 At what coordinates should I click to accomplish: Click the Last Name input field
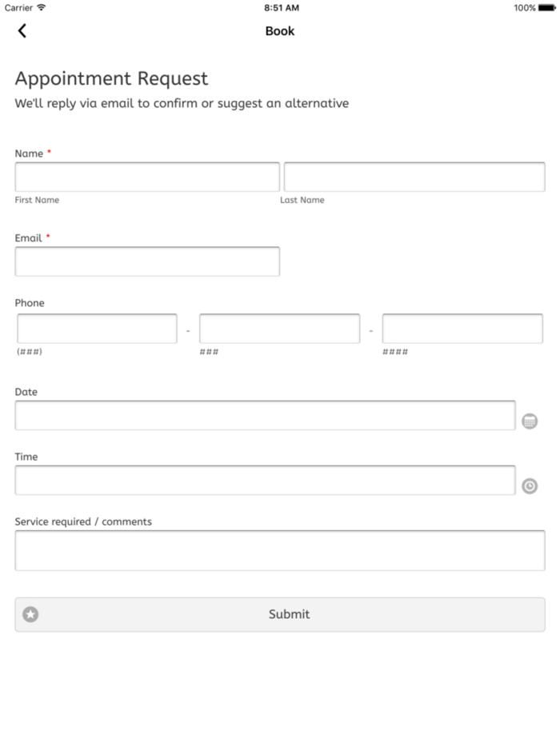pyautogui.click(x=414, y=177)
